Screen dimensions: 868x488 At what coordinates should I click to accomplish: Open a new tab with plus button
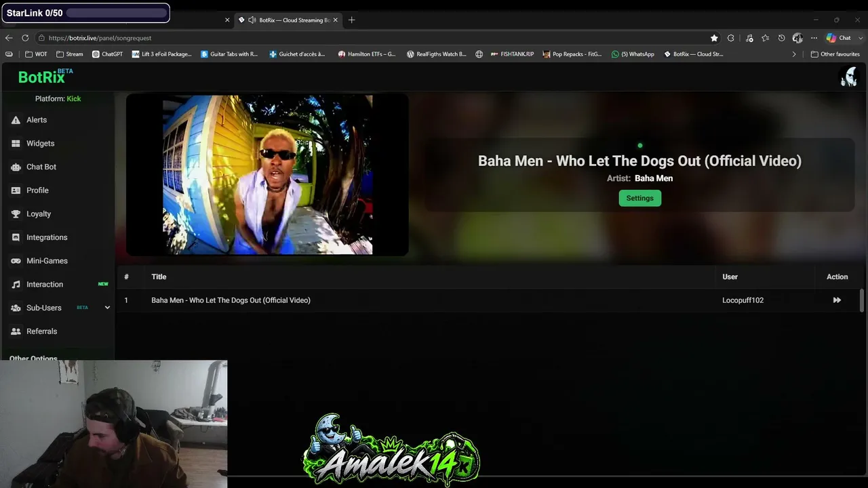point(351,20)
